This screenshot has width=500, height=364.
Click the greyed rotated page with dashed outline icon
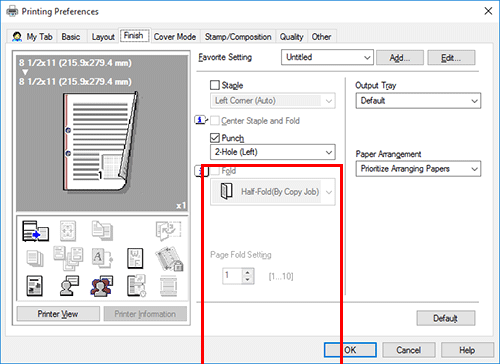click(168, 230)
